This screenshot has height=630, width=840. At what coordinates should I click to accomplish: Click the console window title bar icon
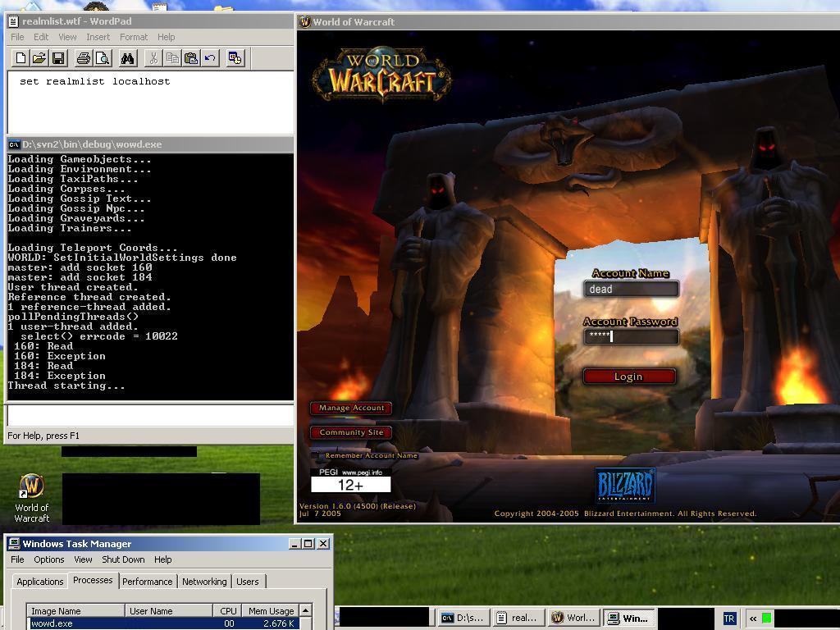pyautogui.click(x=14, y=144)
